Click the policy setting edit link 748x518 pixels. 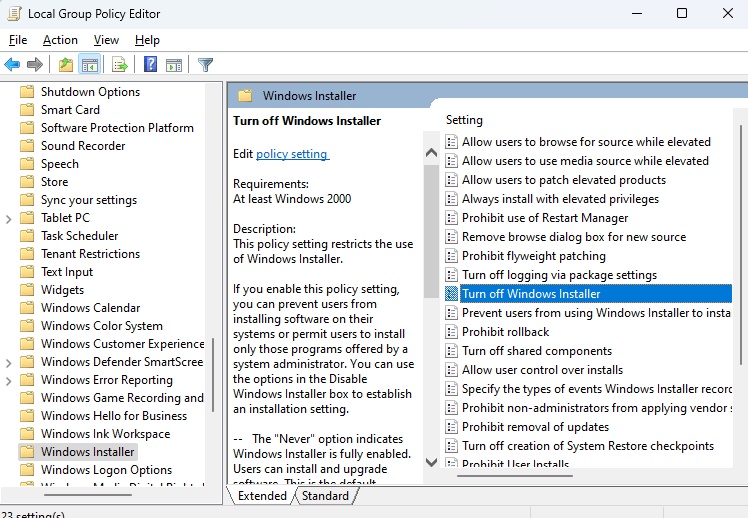tap(292, 154)
